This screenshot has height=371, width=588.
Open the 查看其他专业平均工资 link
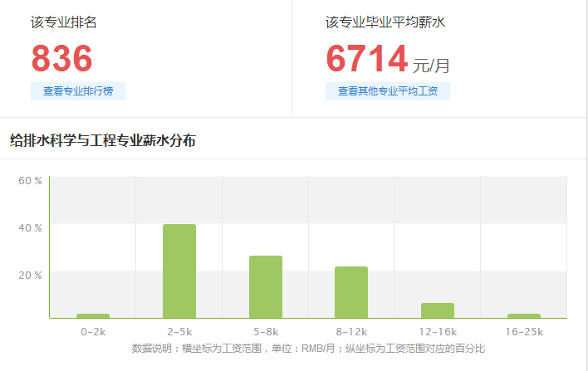coord(388,91)
